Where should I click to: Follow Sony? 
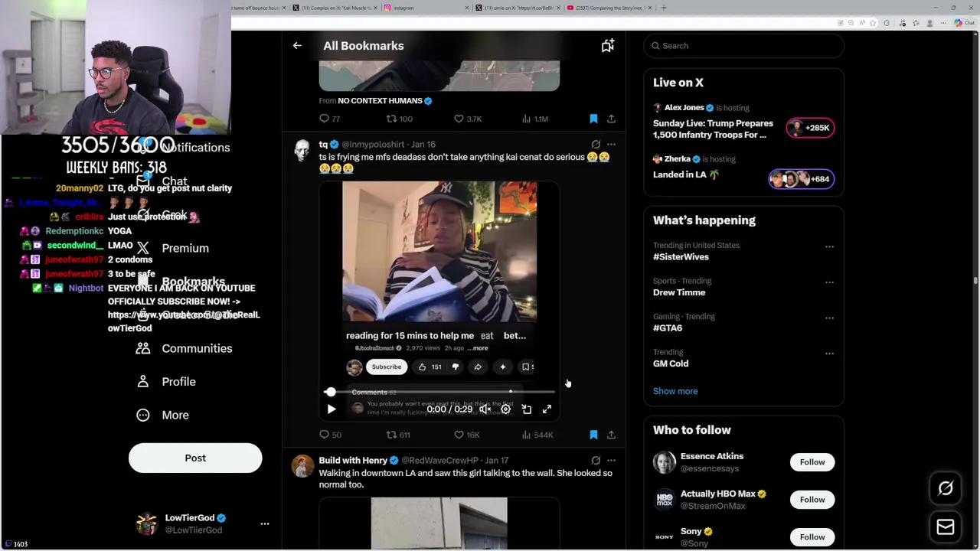pos(812,536)
